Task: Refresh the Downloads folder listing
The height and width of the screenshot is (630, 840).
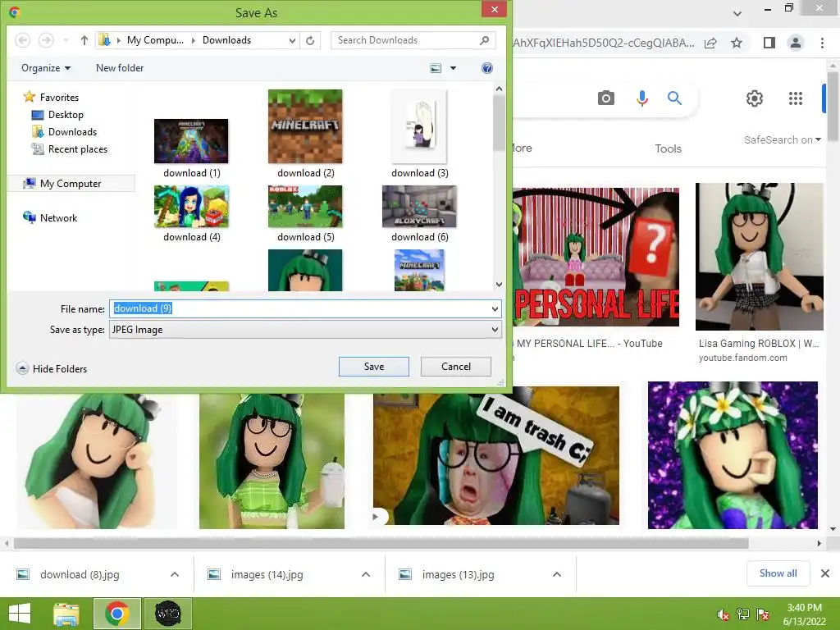Action: click(x=310, y=40)
